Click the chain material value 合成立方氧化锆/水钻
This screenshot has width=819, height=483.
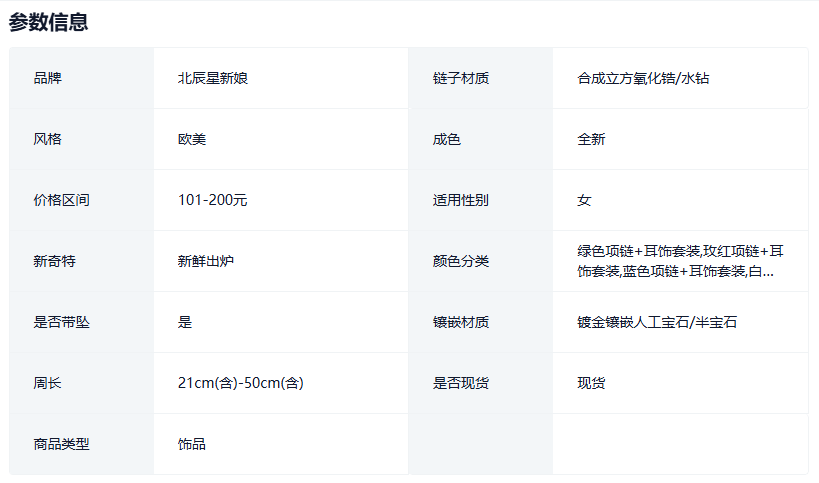pyautogui.click(x=643, y=78)
